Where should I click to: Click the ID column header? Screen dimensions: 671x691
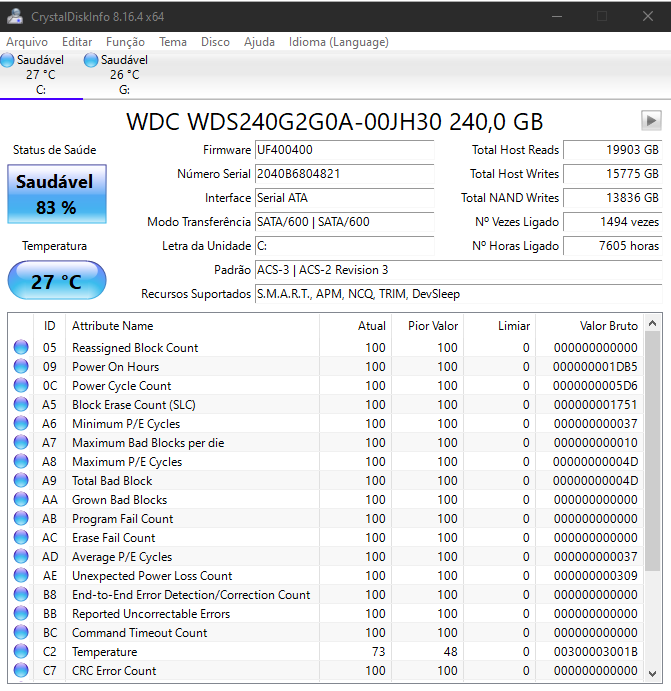(49, 326)
